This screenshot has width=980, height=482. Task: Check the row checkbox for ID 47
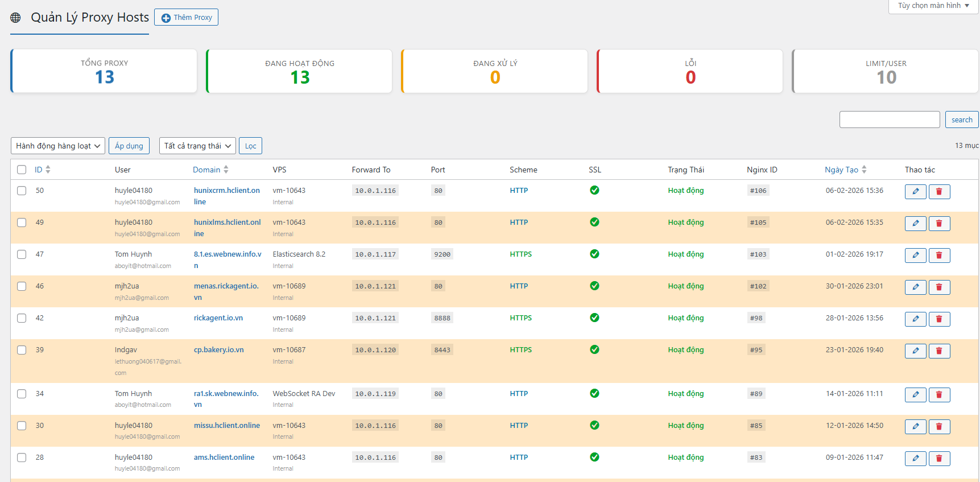[22, 254]
